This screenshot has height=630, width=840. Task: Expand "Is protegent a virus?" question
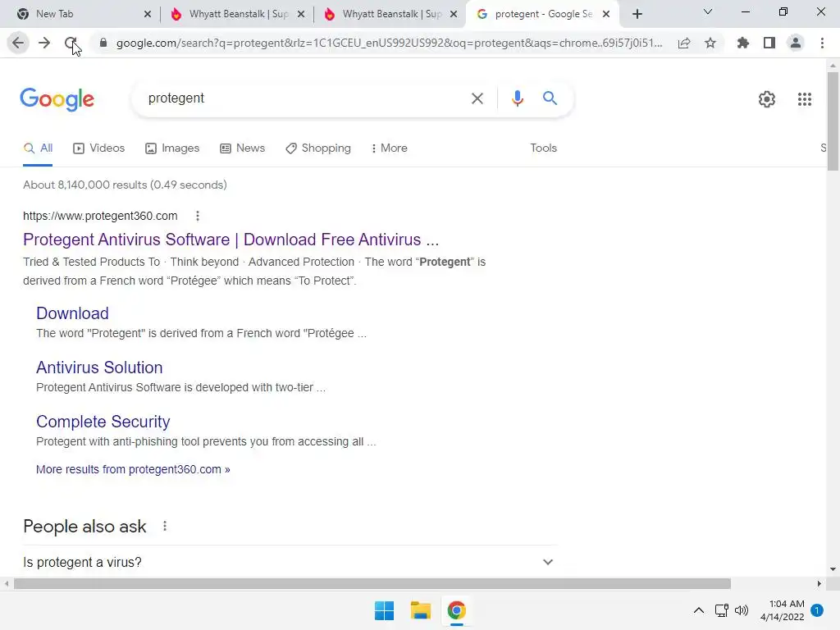pyautogui.click(x=290, y=562)
